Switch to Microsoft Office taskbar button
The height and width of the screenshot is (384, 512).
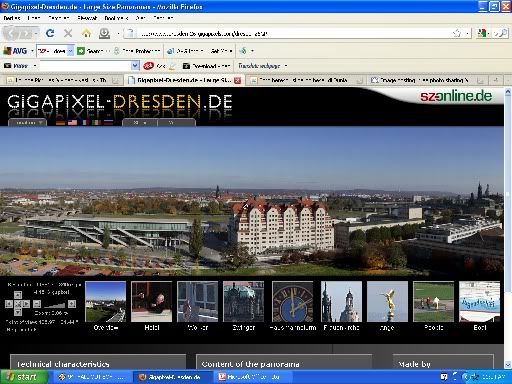click(x=253, y=377)
